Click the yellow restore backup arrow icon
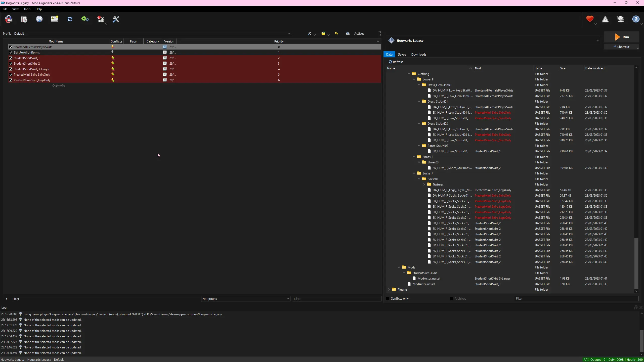 pos(336,33)
